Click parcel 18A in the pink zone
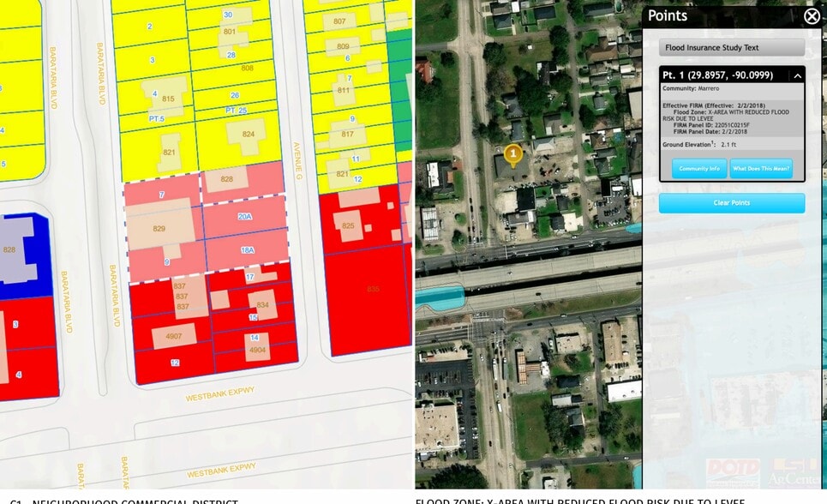 248,250
